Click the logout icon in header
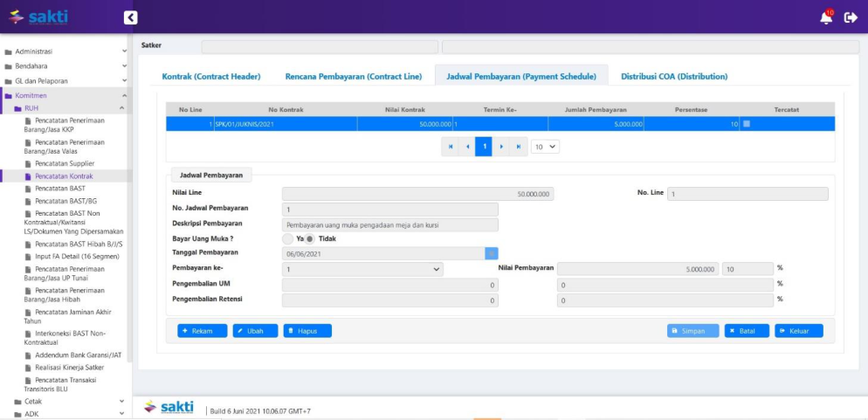Image resolution: width=868 pixels, height=420 pixels. (851, 17)
